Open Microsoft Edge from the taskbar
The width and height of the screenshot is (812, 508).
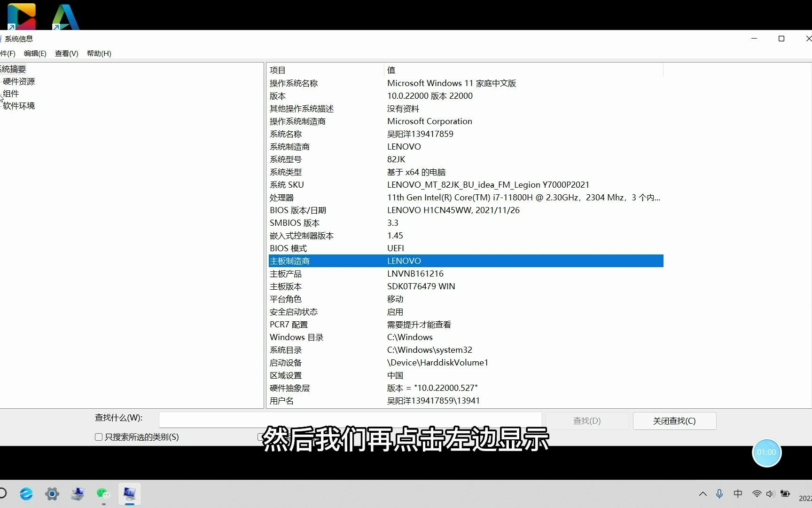[26, 493]
